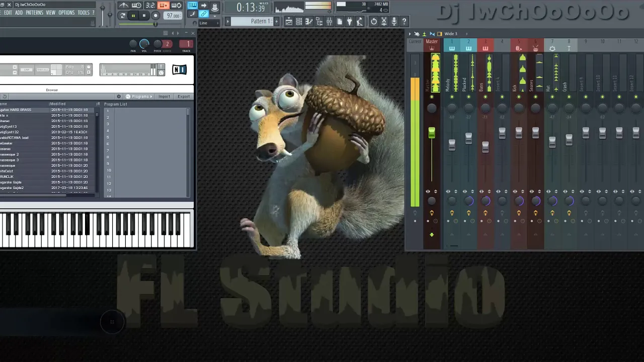Open the Plugin picker plug icon
The image size is (644, 362).
pyautogui.click(x=349, y=22)
